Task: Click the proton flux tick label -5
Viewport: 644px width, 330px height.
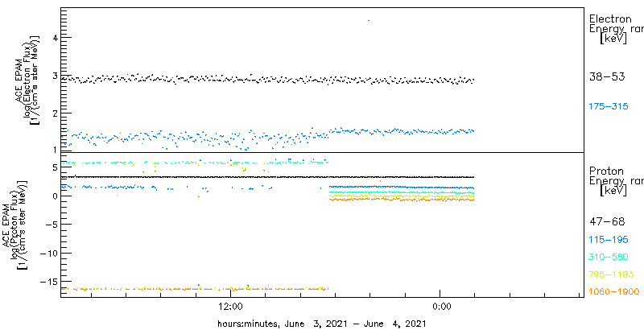Action: 51,225
